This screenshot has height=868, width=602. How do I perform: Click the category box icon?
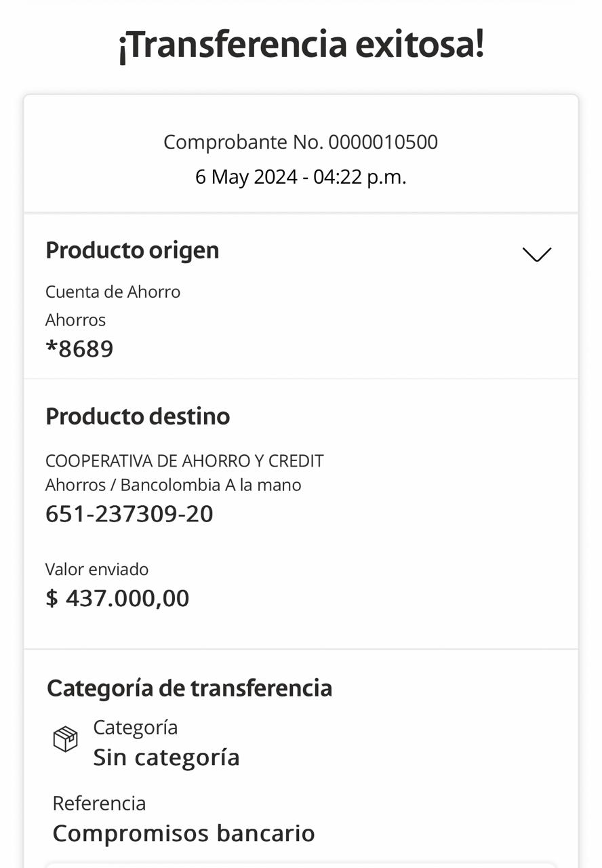click(66, 739)
